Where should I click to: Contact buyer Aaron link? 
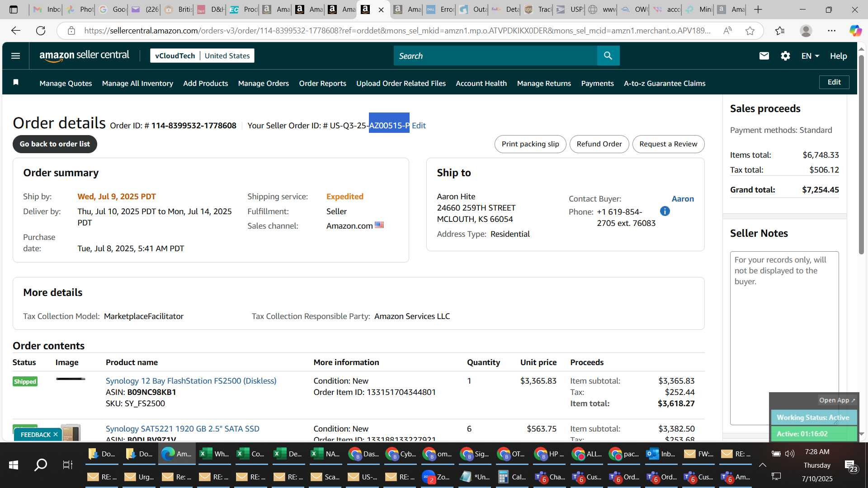click(683, 199)
